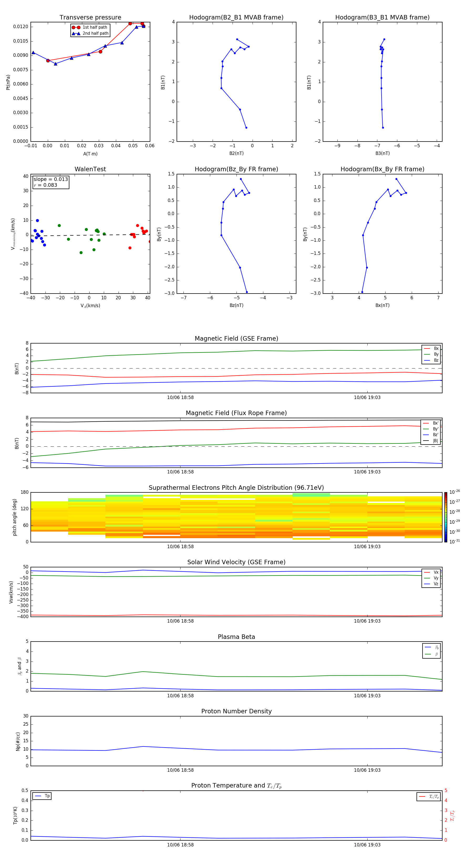Click the 'Bx(nT)' x-axis label
The width and height of the screenshot is (473, 868).
click(382, 305)
